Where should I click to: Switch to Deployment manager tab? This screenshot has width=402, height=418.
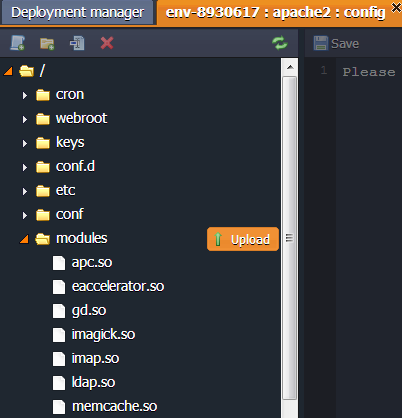click(x=78, y=13)
